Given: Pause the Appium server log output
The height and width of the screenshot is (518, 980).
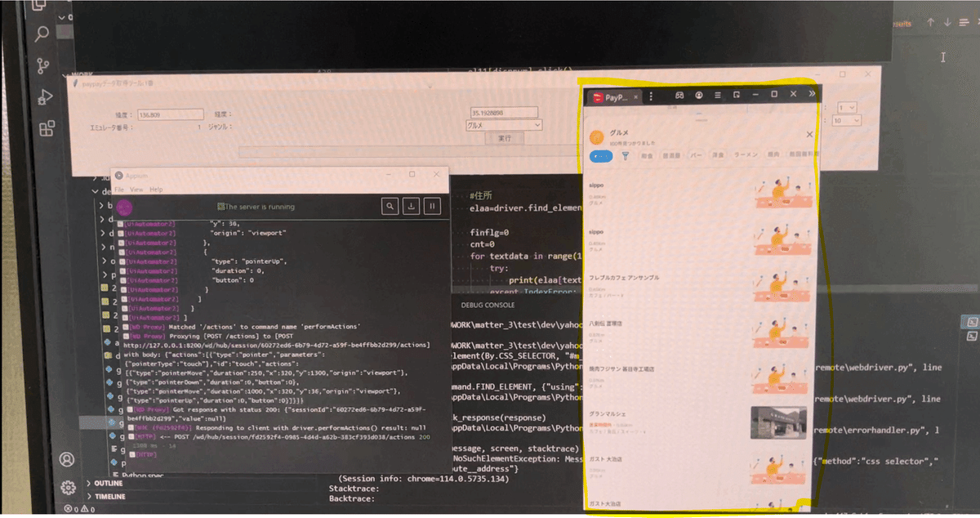Looking at the screenshot, I should tap(433, 207).
